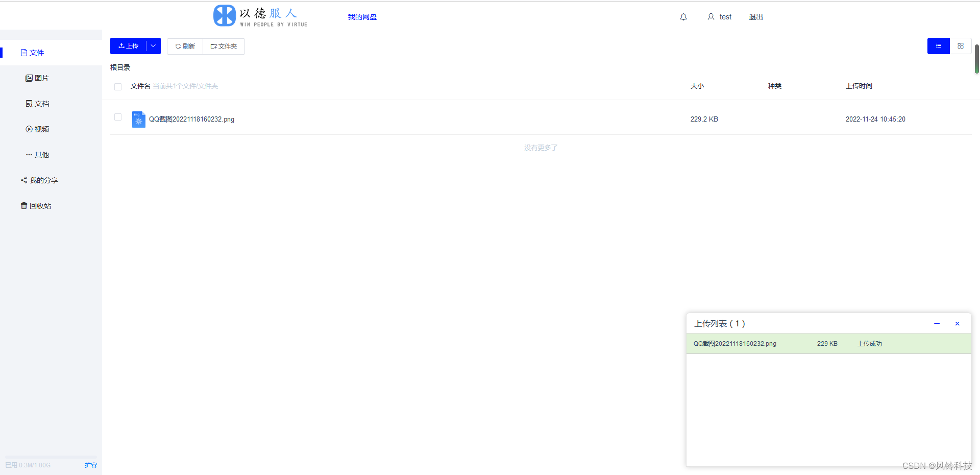Screen dimensions: 980x475
Task: Click the notification bell icon
Action: 683,17
